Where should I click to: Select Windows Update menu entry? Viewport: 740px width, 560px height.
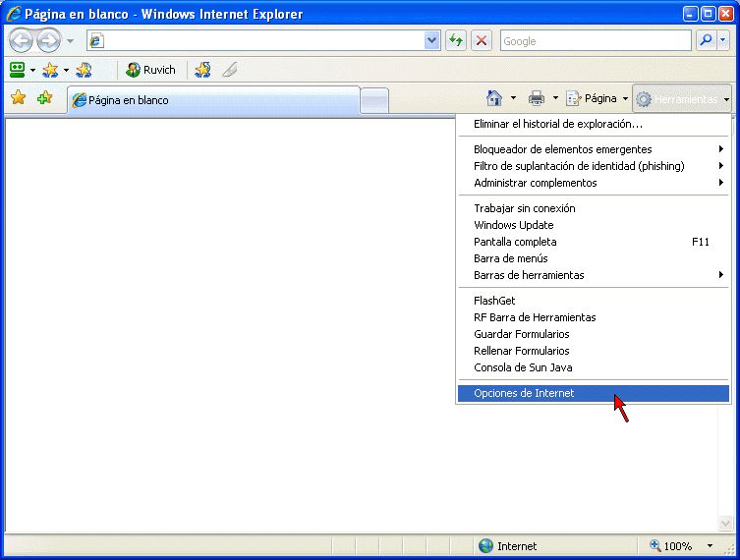point(594,225)
